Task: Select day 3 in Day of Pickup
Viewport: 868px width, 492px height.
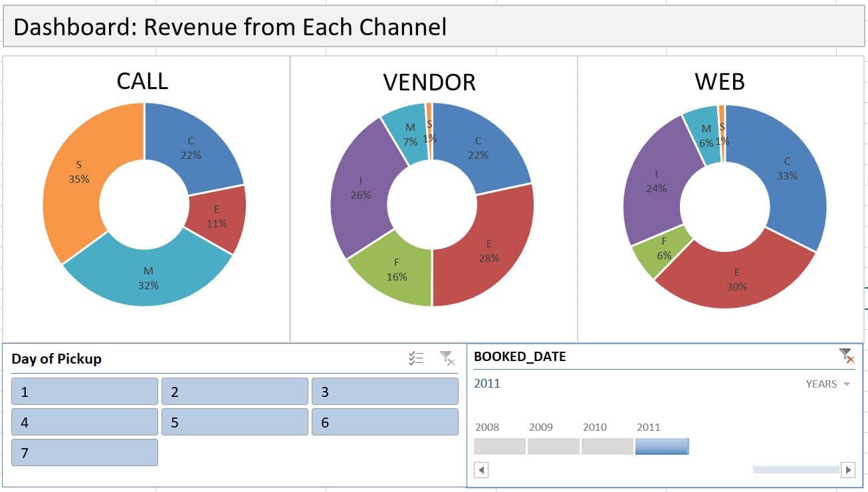Action: 385,392
